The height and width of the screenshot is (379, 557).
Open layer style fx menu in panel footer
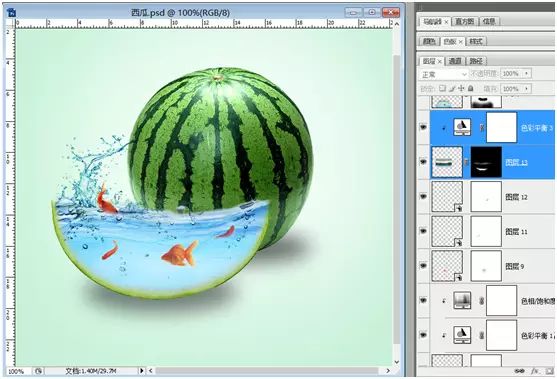(x=535, y=371)
